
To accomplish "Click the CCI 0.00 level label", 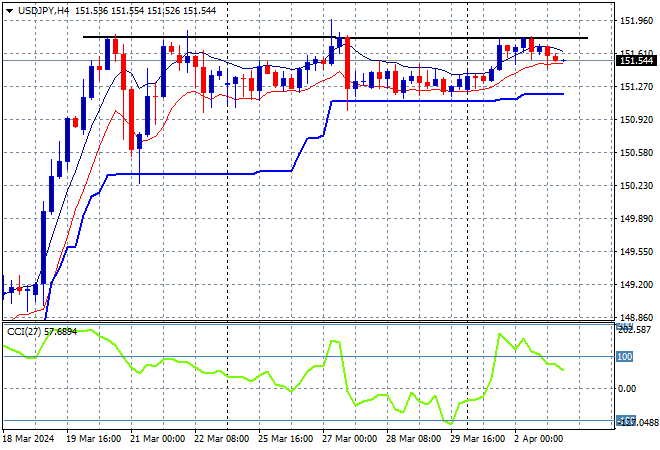I will (627, 389).
